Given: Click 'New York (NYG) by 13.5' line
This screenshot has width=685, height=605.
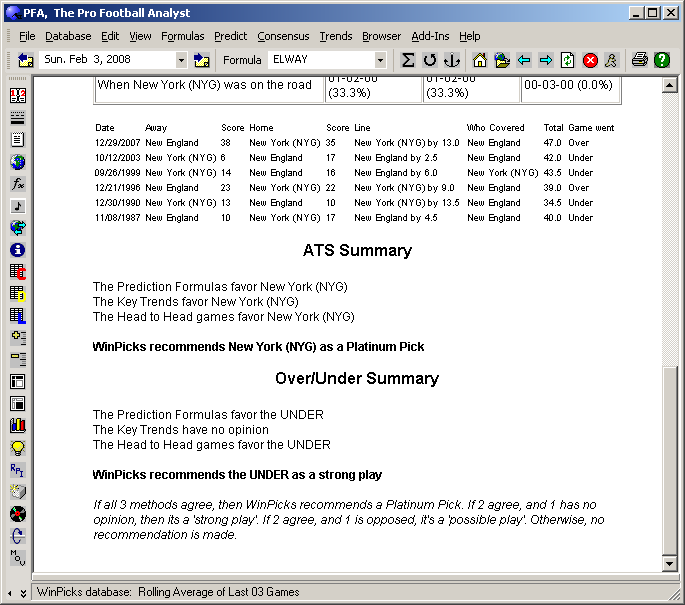Looking at the screenshot, I should point(407,203).
